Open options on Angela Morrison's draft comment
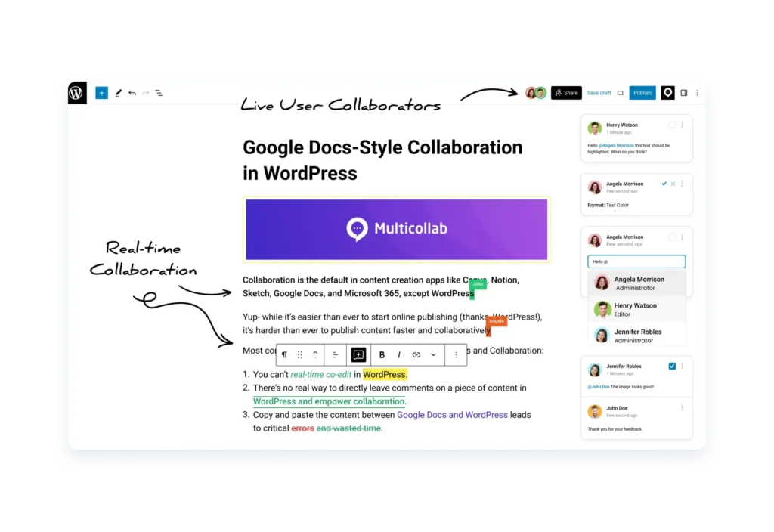Screen dimensions: 774x532 683,237
